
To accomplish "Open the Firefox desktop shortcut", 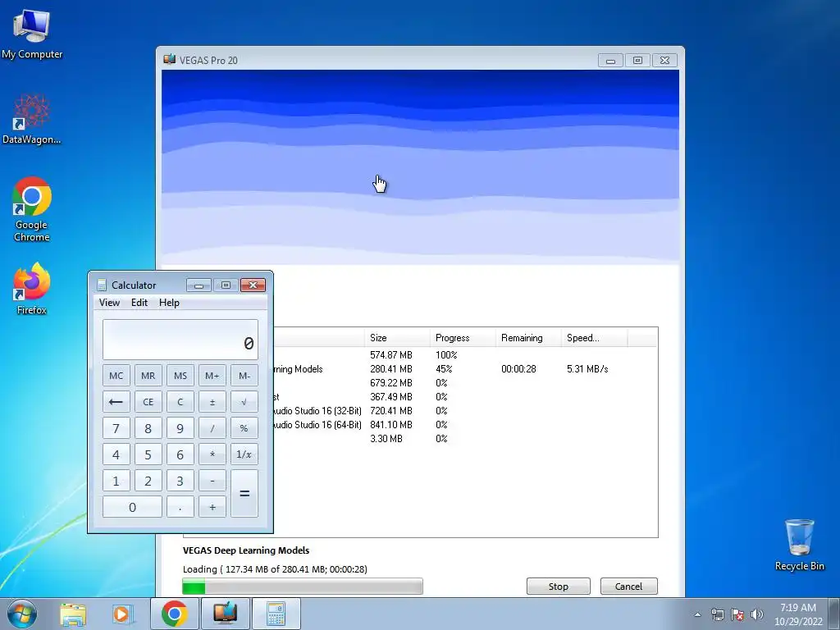I will (x=32, y=288).
